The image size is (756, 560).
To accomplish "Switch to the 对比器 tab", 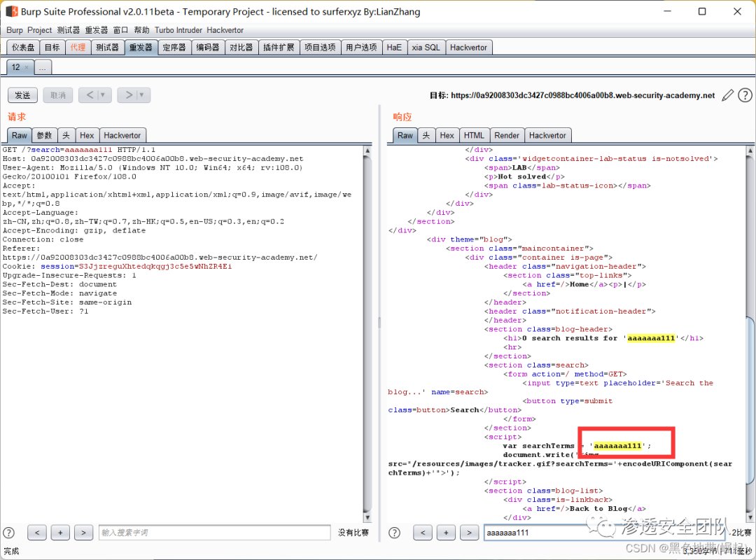I will (x=241, y=48).
